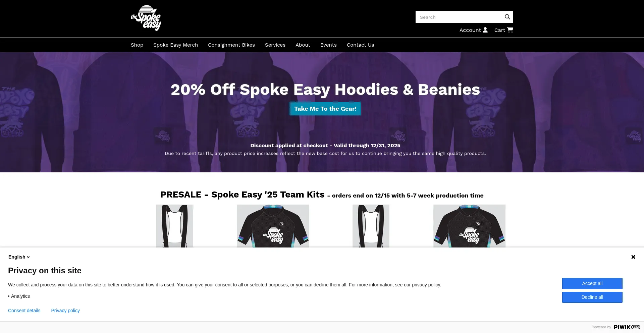This screenshot has height=333, width=644.
Task: Open the Shop menu
Action: coord(137,45)
